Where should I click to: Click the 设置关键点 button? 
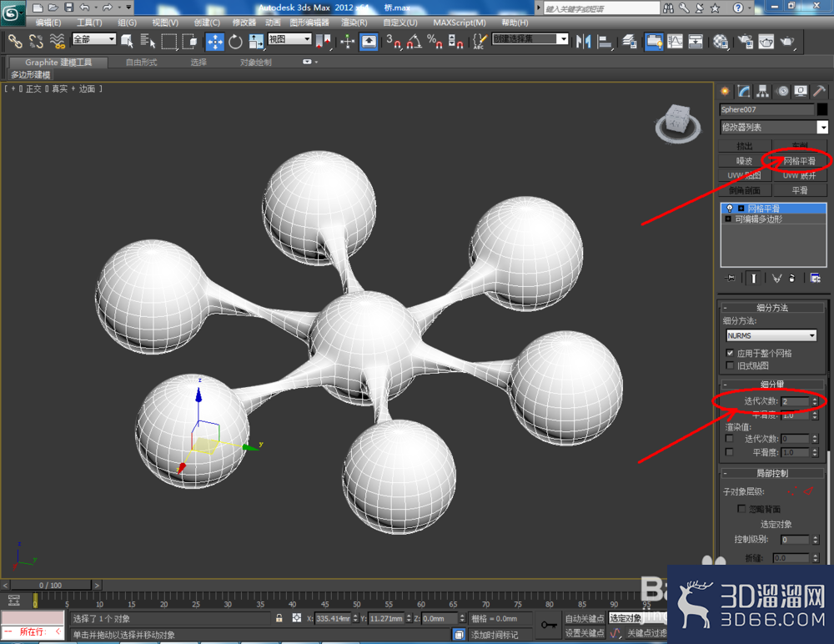tap(585, 632)
